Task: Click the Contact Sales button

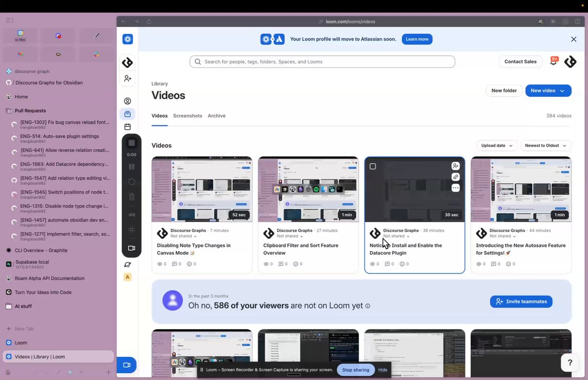Action: (520, 62)
